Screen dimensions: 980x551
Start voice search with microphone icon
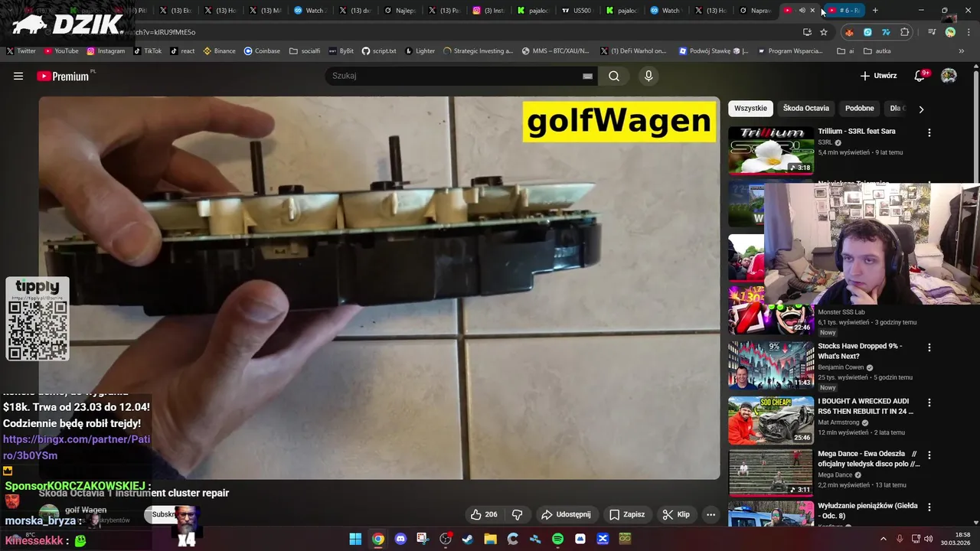pos(648,76)
